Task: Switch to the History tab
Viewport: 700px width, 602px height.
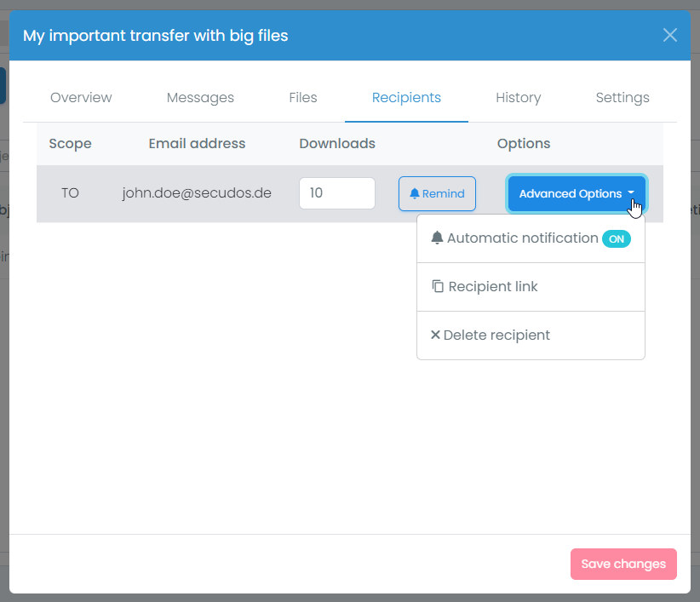Action: click(518, 98)
